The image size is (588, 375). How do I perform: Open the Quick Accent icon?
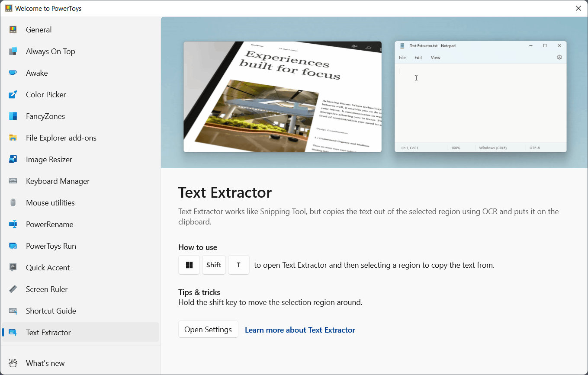13,267
